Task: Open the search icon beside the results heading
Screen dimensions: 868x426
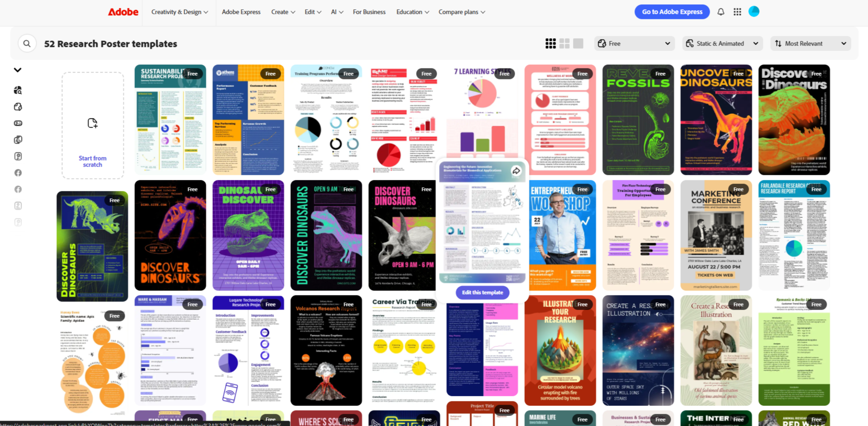Action: 27,43
